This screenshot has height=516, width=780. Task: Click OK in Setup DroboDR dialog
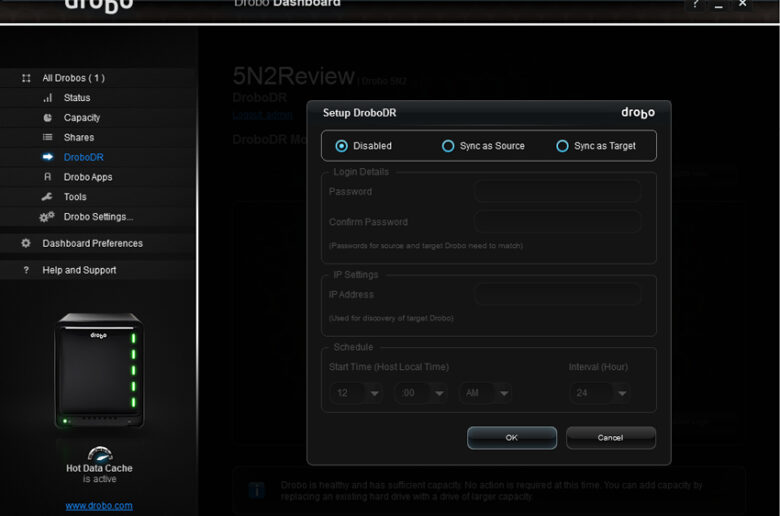coord(512,438)
